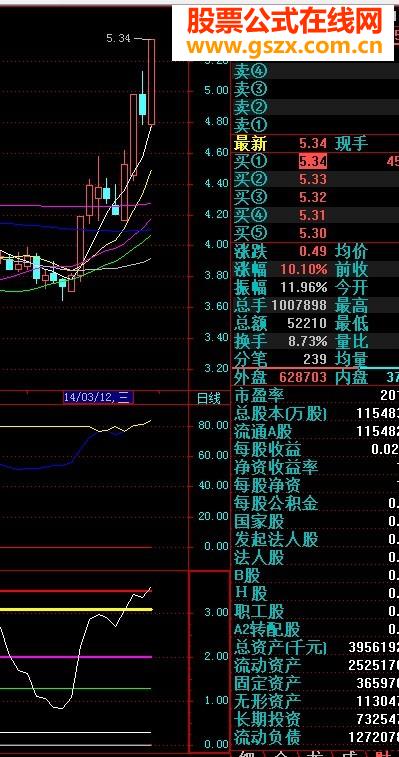Click the 最低 label
Viewport: 399px width, 757px height.
(x=352, y=323)
